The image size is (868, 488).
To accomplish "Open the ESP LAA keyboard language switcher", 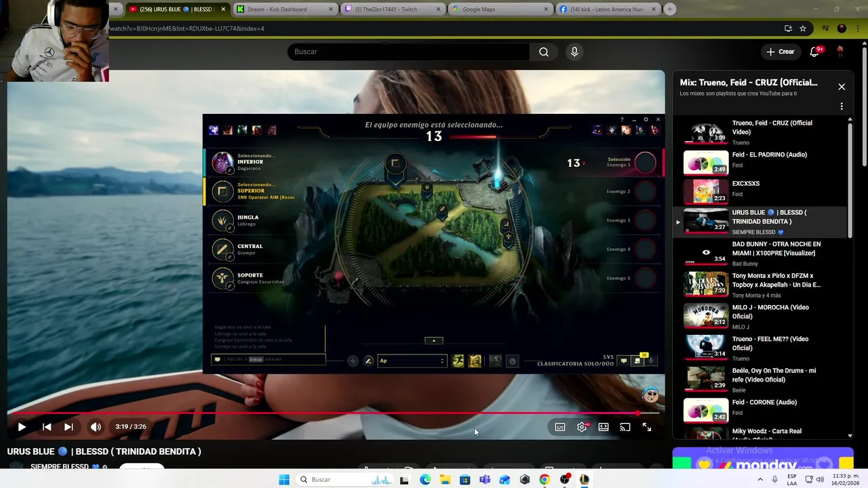I will click(792, 480).
